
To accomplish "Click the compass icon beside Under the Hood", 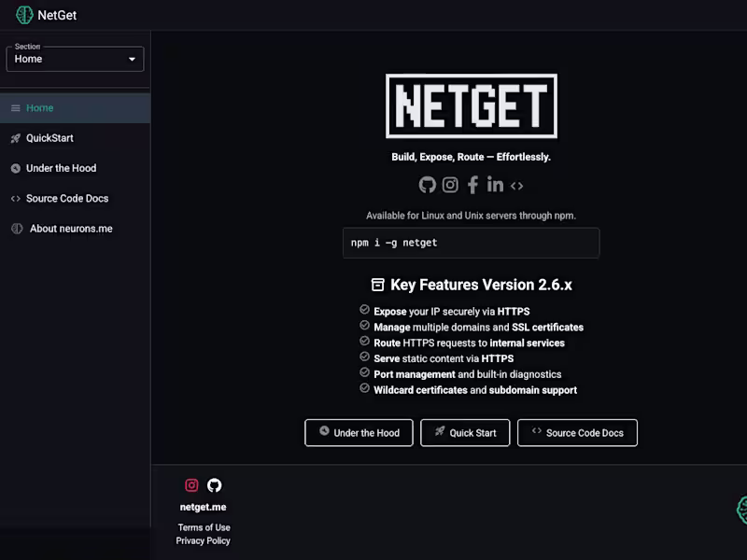I will pyautogui.click(x=14, y=168).
